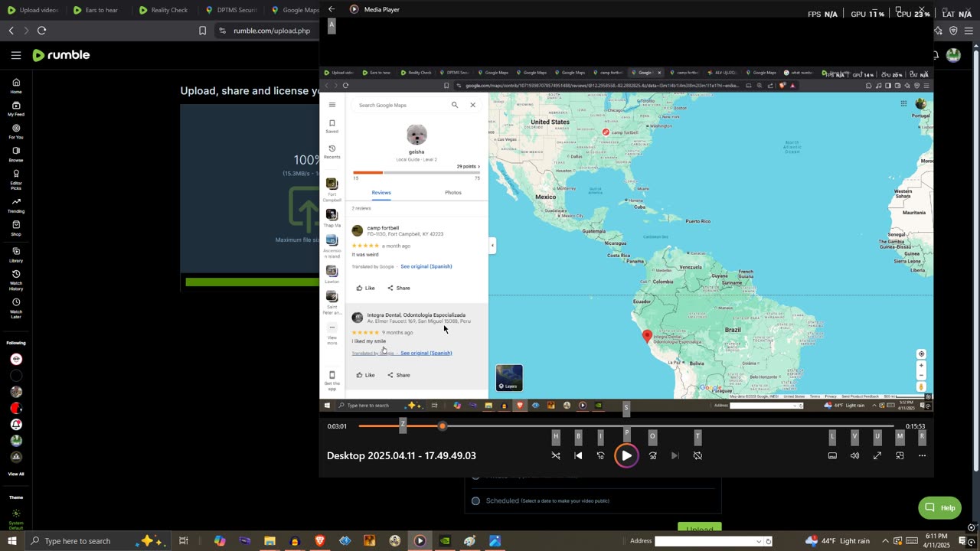This screenshot has height=551, width=980.
Task: Open File Explorer from the taskbar
Action: tap(269, 541)
